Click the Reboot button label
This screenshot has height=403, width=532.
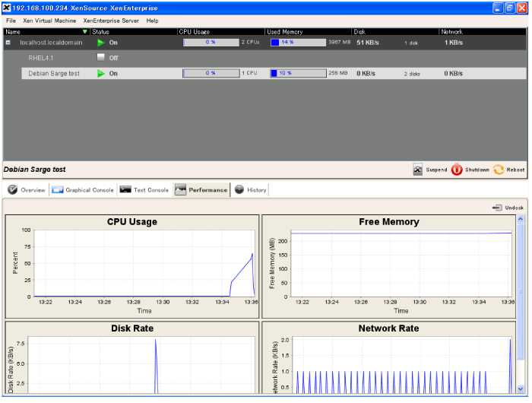[x=515, y=170]
